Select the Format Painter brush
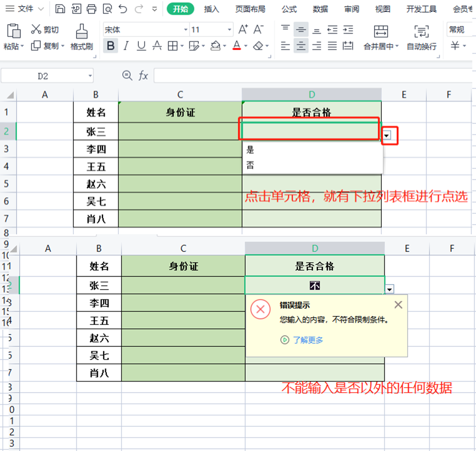Screen dimensions: 476x451 coord(82,37)
